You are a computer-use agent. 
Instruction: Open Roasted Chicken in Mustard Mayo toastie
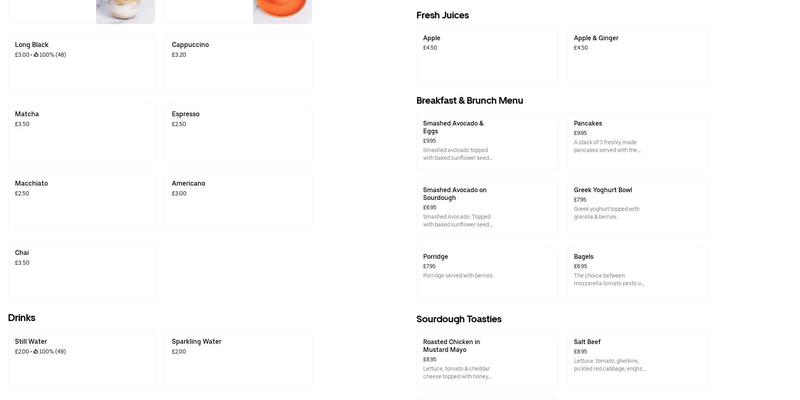pyautogui.click(x=487, y=360)
